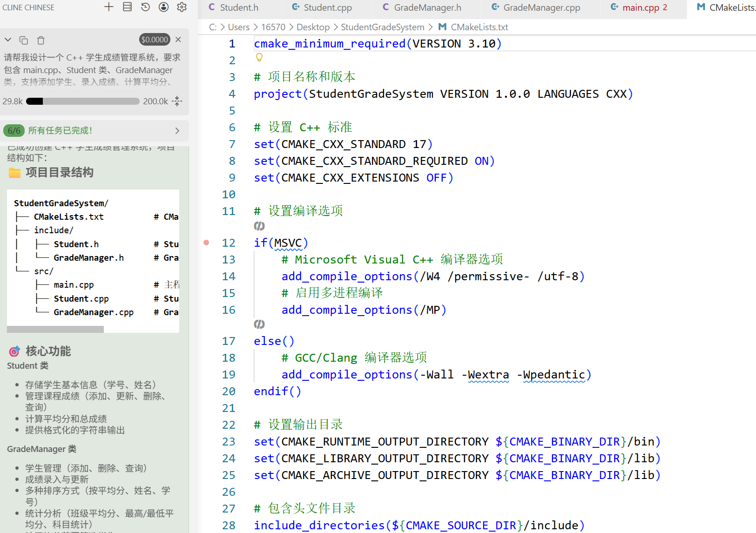This screenshot has height=533, width=756.
Task: Click the 'OFF' value on line 9
Action: pyautogui.click(x=436, y=178)
